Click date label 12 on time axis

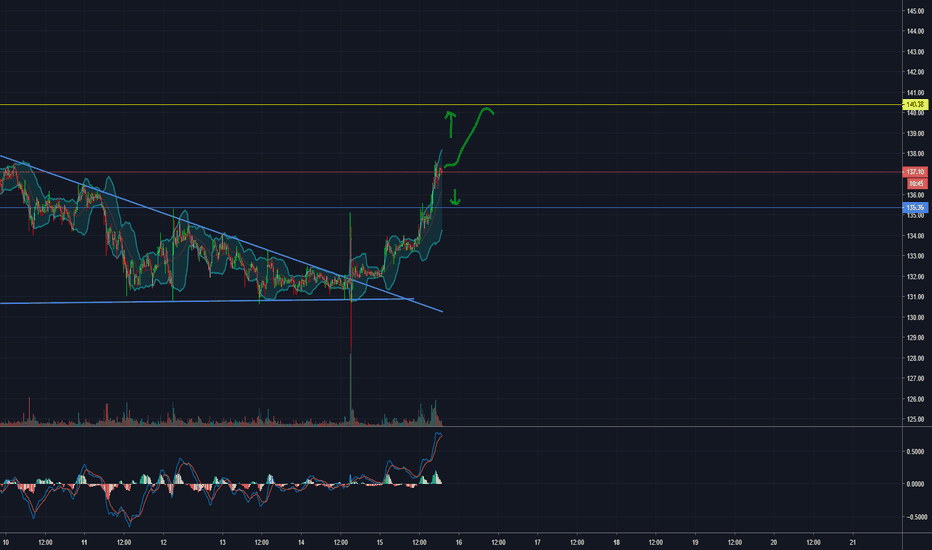(163, 542)
